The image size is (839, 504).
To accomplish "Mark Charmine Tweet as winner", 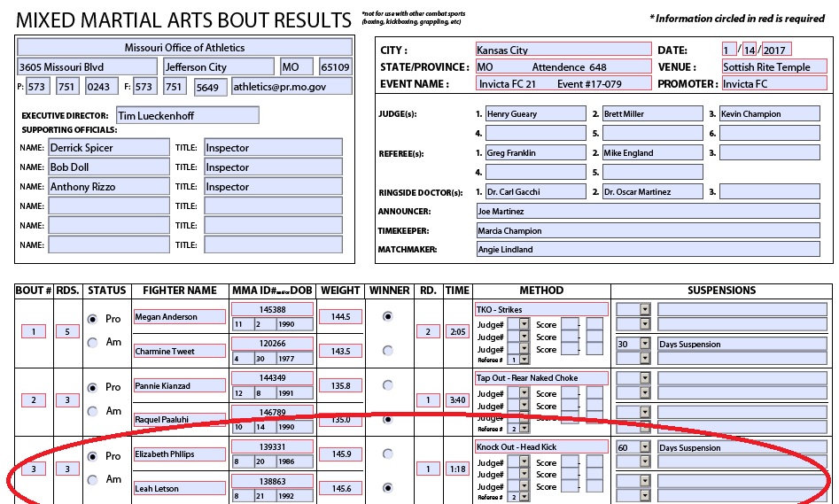I will [x=388, y=351].
